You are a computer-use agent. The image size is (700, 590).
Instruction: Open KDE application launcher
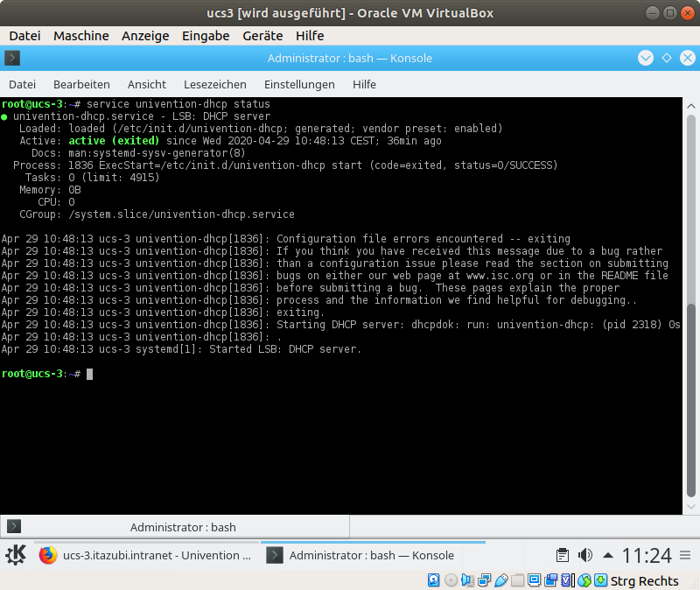pyautogui.click(x=16, y=555)
